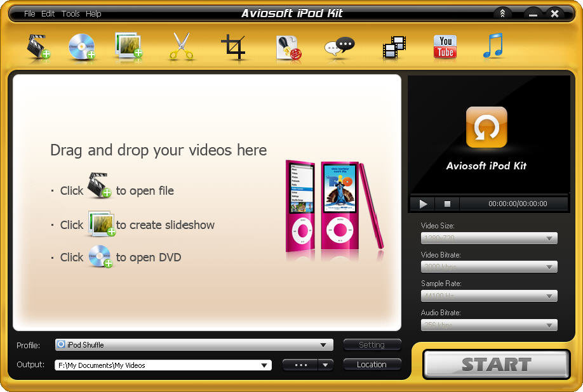Click the disc icon beside 'to open DVD'
The height and width of the screenshot is (392, 583).
(x=100, y=256)
